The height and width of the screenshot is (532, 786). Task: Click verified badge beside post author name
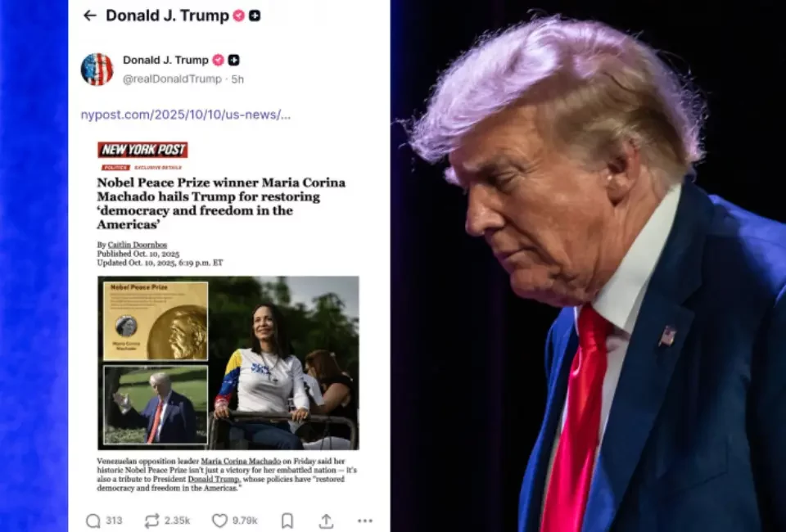(218, 60)
